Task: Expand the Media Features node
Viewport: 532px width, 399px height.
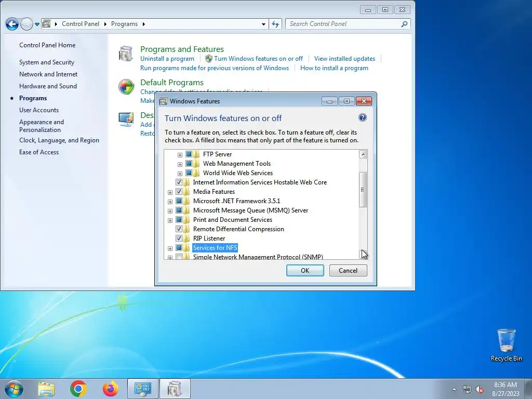Action: click(170, 192)
